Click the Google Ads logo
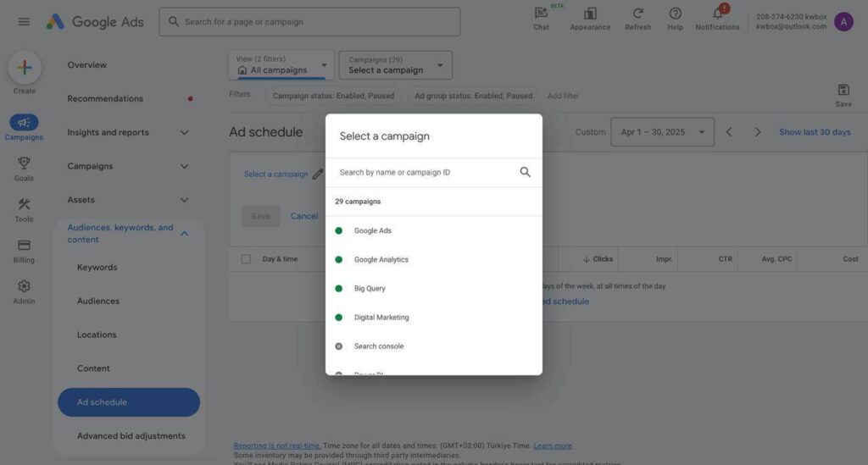868x465 pixels. click(95, 21)
